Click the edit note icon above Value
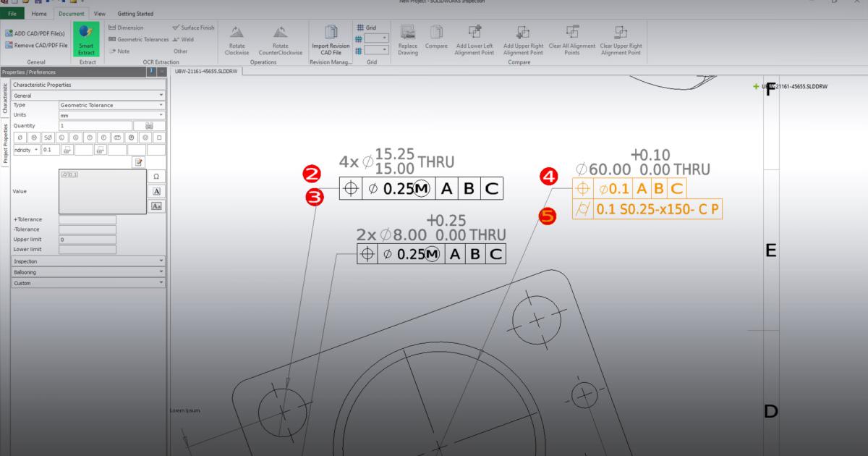This screenshot has height=456, width=868. (x=139, y=162)
